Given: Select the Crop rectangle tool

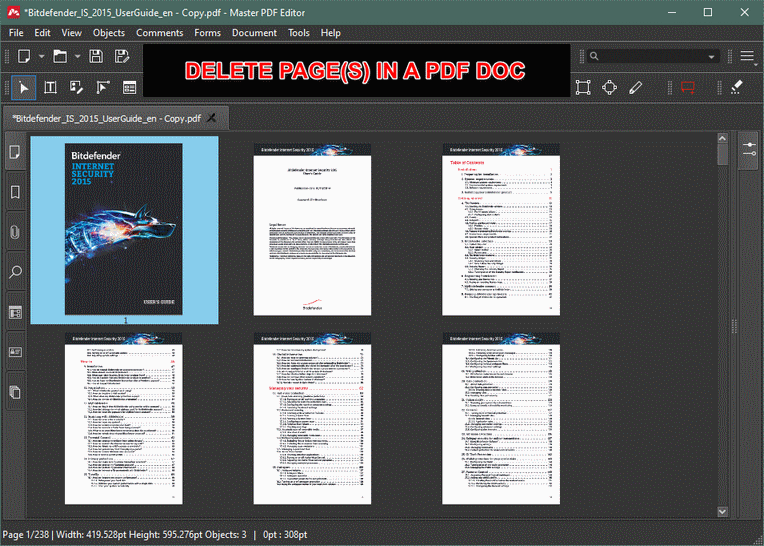Looking at the screenshot, I should 583,88.
